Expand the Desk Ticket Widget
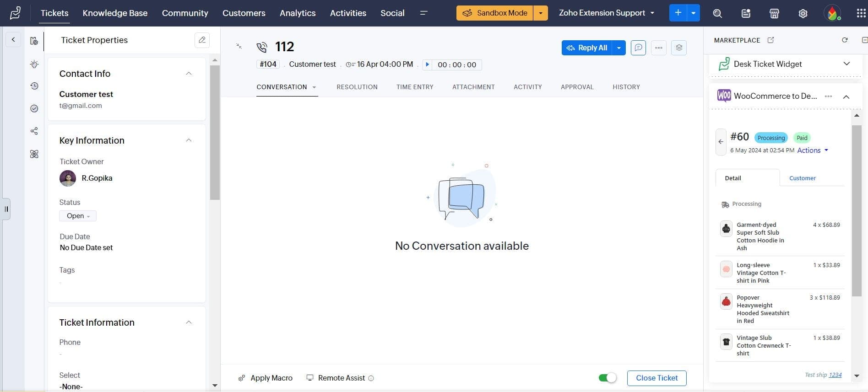The image size is (868, 392). point(846,64)
